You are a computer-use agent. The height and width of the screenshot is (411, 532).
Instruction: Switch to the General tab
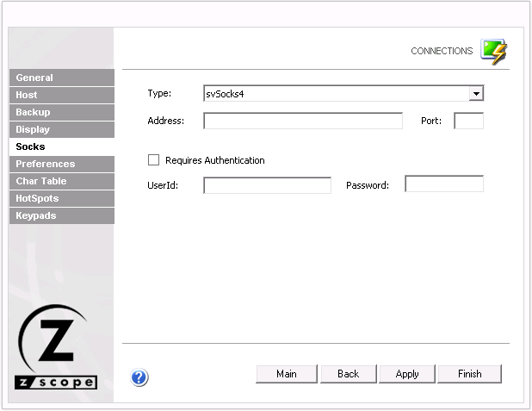[x=62, y=78]
